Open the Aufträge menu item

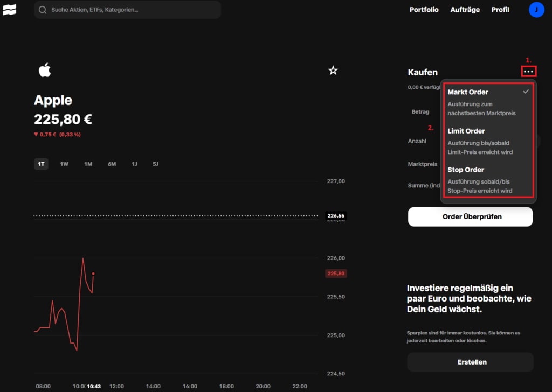465,9
